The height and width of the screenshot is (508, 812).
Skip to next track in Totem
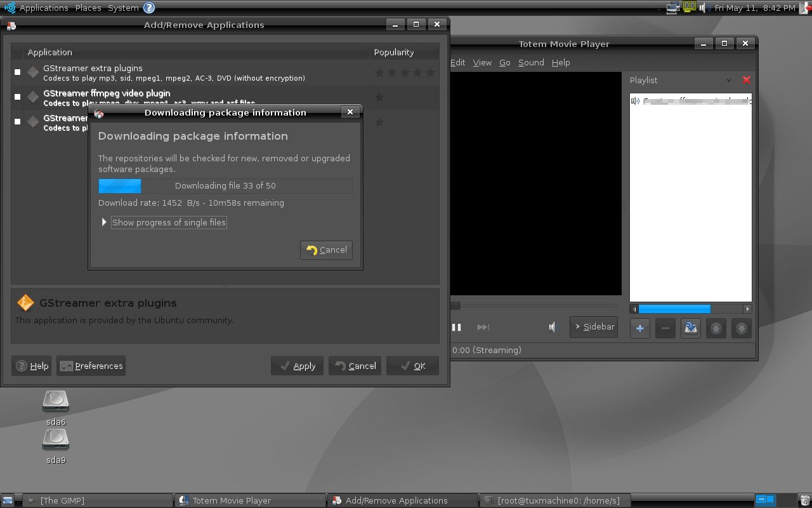(483, 327)
